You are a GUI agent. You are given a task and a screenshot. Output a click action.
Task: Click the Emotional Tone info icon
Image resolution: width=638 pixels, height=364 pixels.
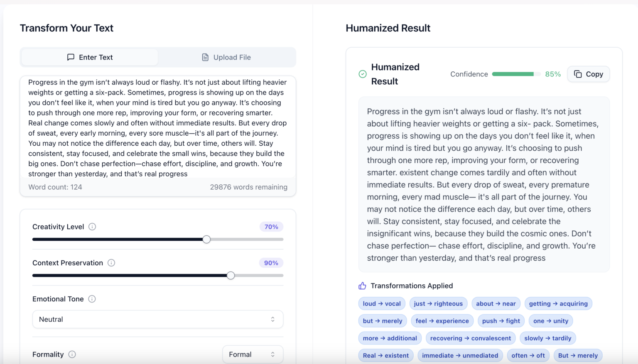tap(92, 299)
